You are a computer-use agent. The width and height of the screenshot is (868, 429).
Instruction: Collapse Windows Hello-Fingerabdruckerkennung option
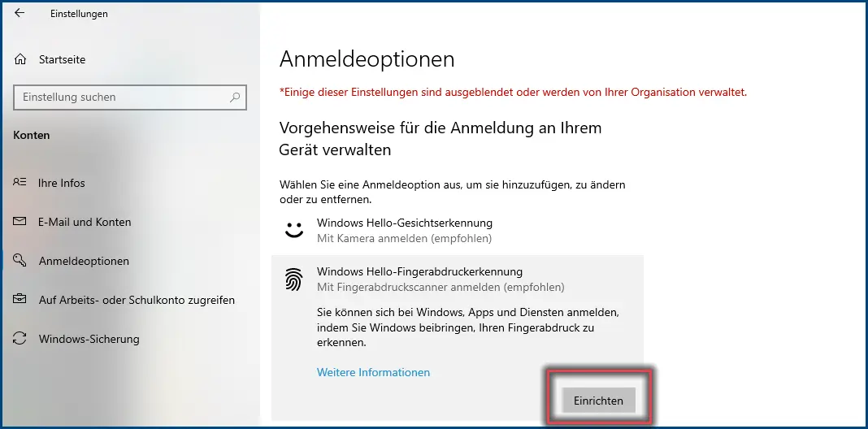pyautogui.click(x=458, y=279)
